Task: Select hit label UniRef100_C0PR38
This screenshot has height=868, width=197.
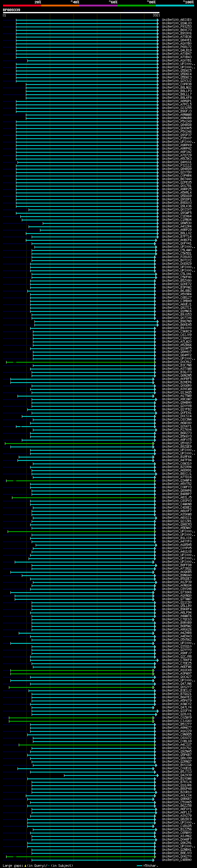Action: coord(177,84)
